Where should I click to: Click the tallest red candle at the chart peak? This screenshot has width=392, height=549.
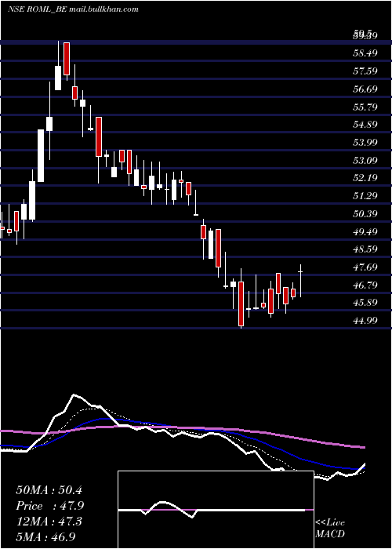point(67,59)
